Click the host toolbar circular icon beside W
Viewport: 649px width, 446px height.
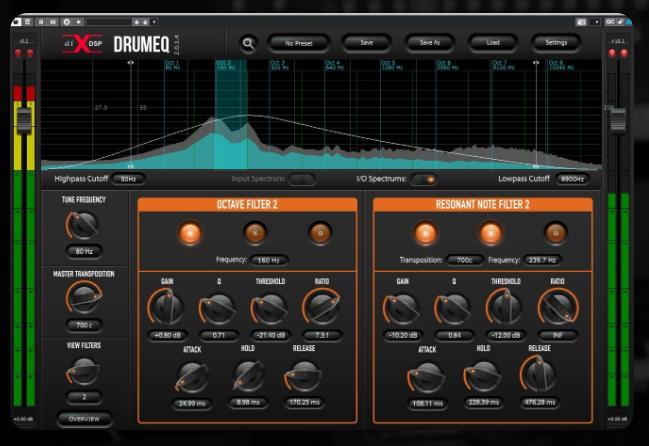pos(66,22)
